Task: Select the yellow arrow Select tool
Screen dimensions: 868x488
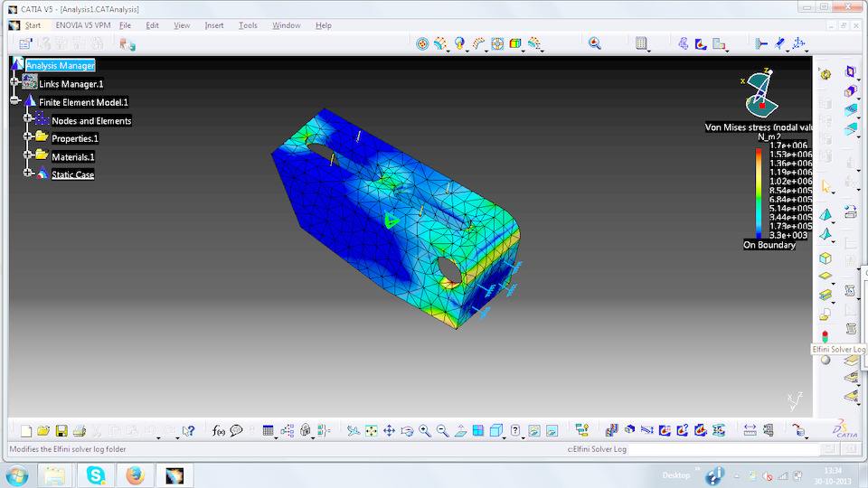Action: tap(826, 186)
